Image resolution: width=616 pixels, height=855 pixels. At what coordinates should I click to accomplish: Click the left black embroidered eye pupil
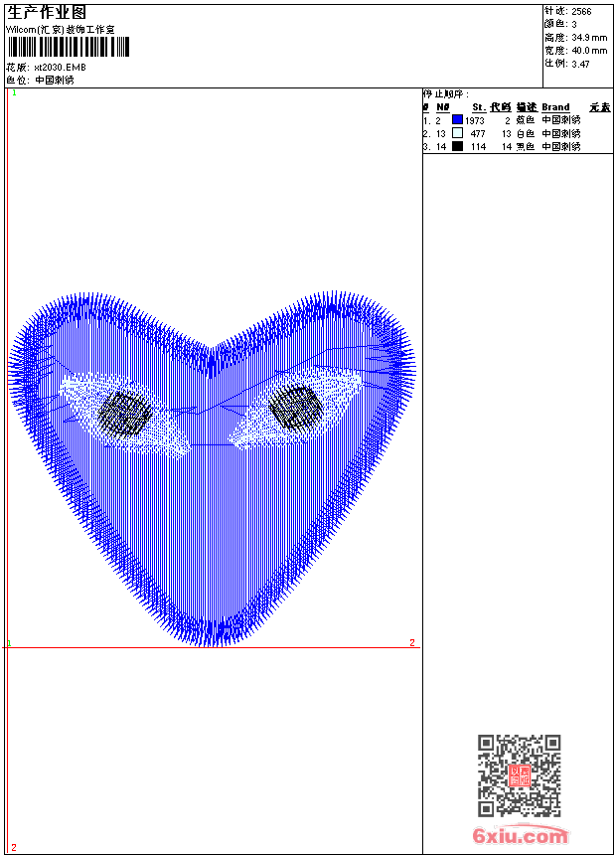click(128, 413)
